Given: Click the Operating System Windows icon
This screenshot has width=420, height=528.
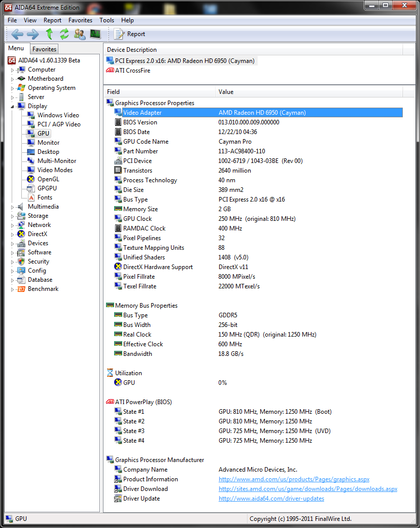Looking at the screenshot, I should 21,87.
